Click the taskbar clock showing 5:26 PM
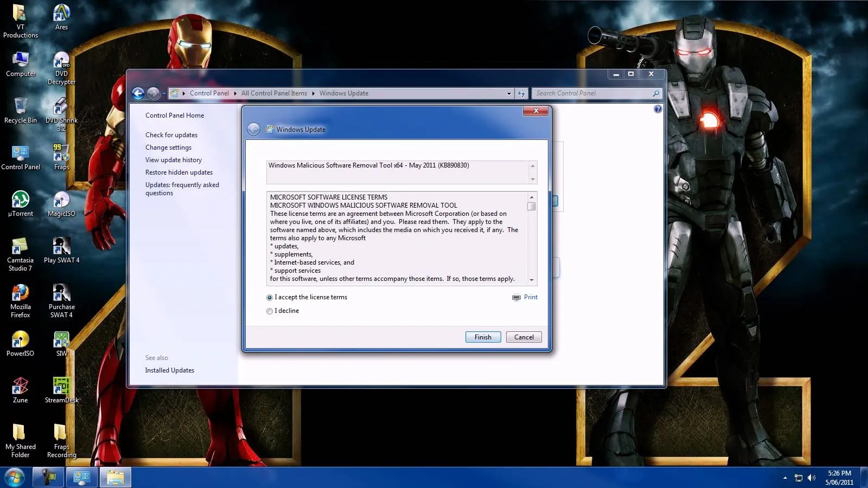Screen dimensions: 868x488 click(x=839, y=478)
